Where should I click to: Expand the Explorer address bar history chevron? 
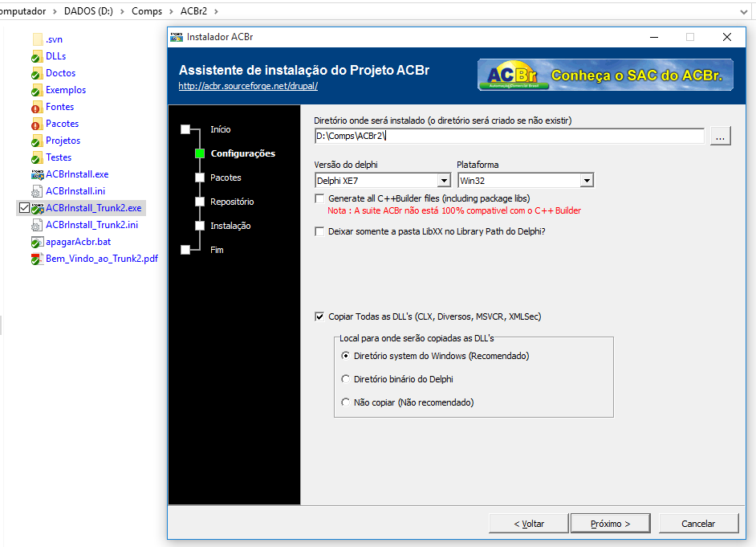[743, 11]
